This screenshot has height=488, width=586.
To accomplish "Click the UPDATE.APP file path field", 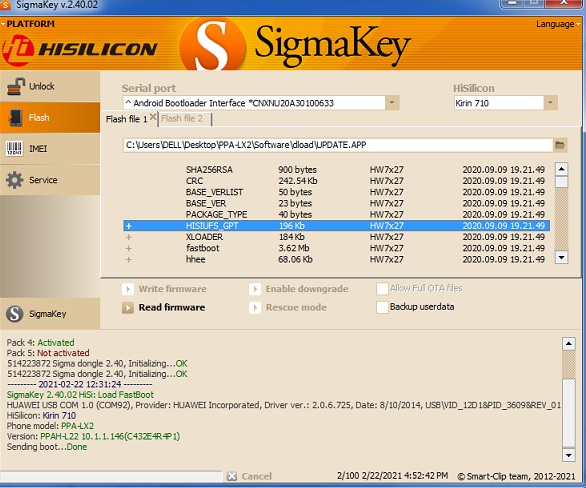I will coord(338,145).
